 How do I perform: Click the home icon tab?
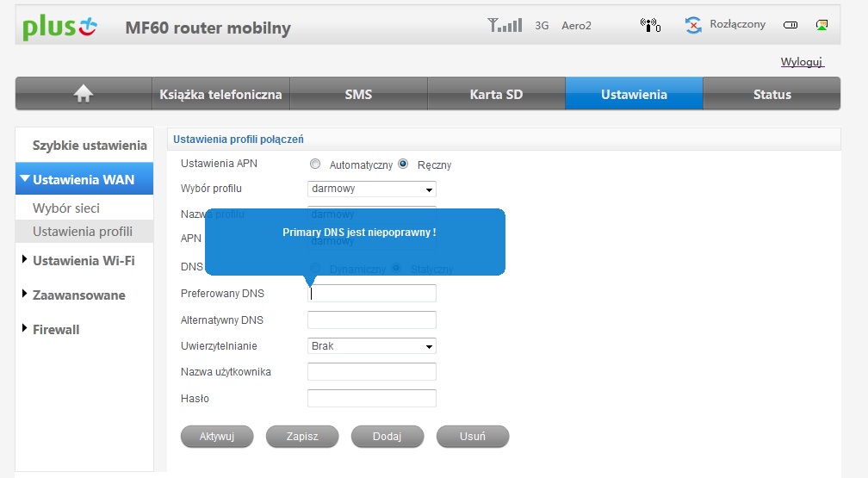click(84, 94)
